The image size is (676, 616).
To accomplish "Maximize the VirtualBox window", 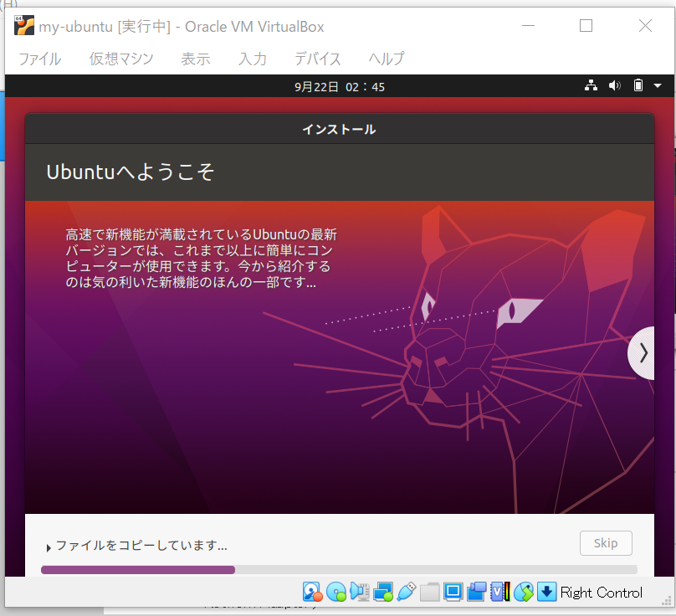I will click(x=586, y=25).
